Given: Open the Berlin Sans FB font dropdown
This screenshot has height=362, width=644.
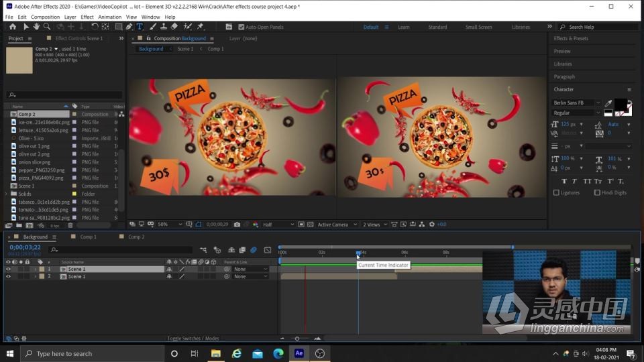Looking at the screenshot, I should coord(577,103).
